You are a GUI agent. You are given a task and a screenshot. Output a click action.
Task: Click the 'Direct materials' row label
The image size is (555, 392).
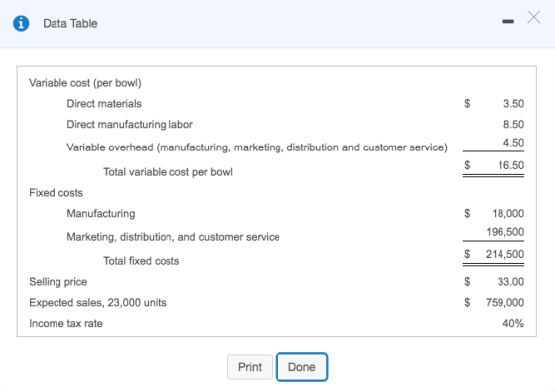coord(104,104)
